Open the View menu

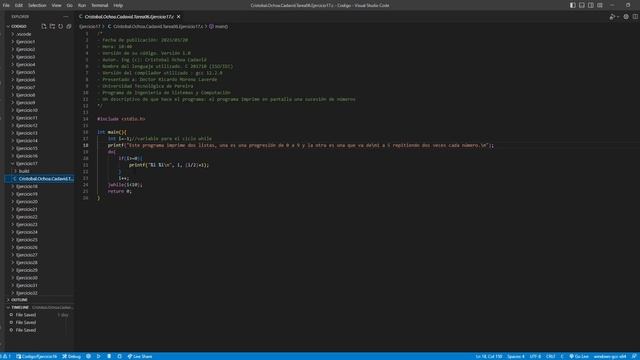click(x=56, y=5)
